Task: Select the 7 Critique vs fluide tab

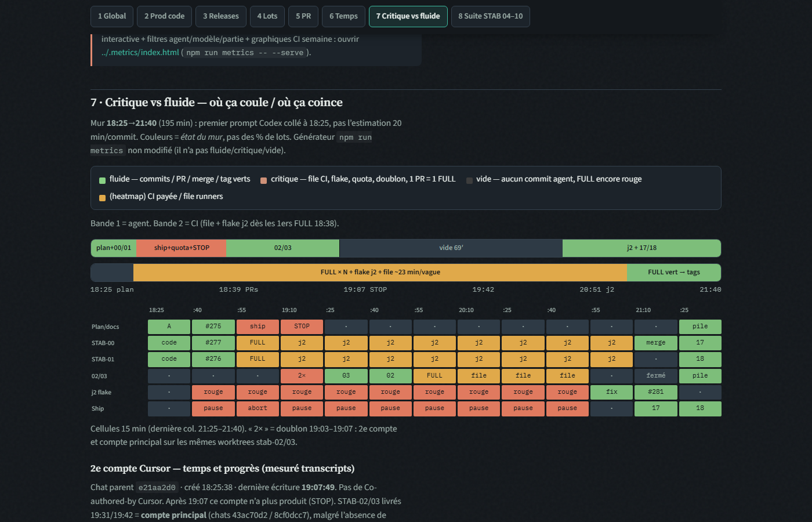Action: (408, 16)
